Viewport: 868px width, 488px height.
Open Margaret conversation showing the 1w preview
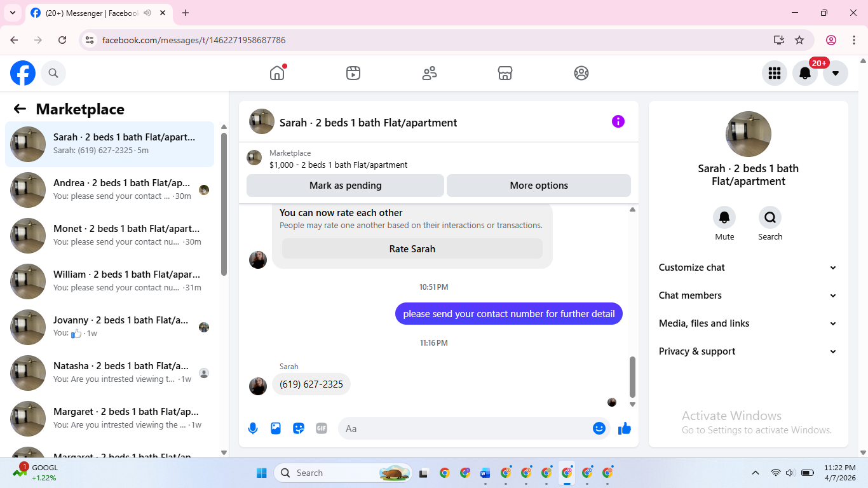[110, 419]
